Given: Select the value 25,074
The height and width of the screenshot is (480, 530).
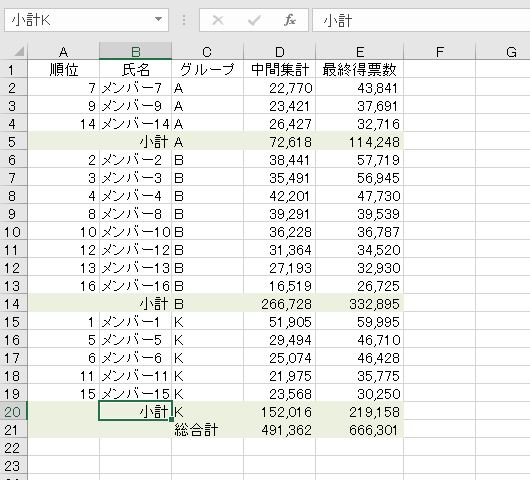Looking at the screenshot, I should (279, 358).
